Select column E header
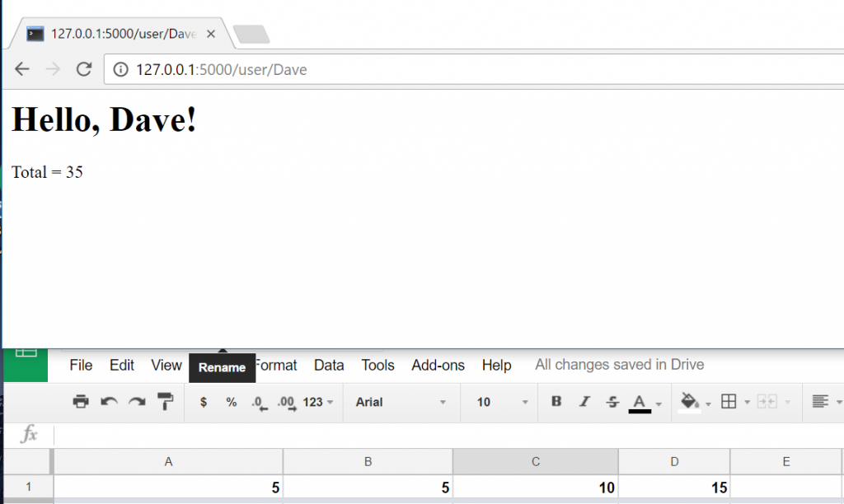The image size is (844, 504). (785, 461)
